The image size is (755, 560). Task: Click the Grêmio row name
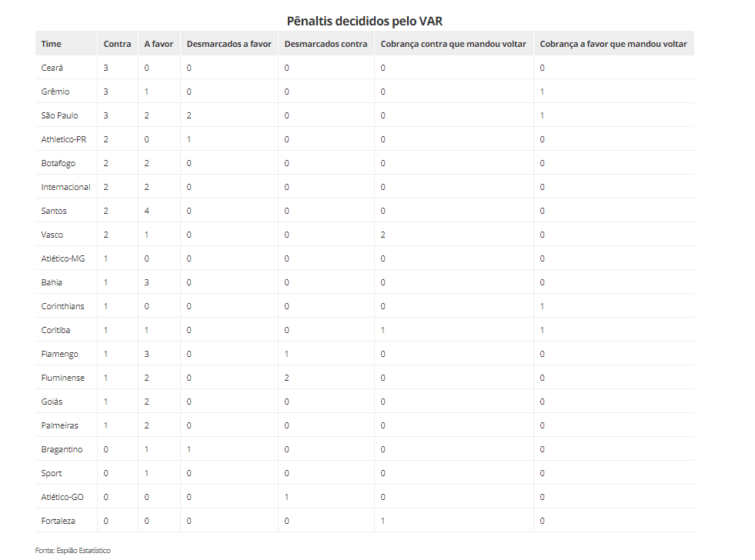pyautogui.click(x=55, y=92)
